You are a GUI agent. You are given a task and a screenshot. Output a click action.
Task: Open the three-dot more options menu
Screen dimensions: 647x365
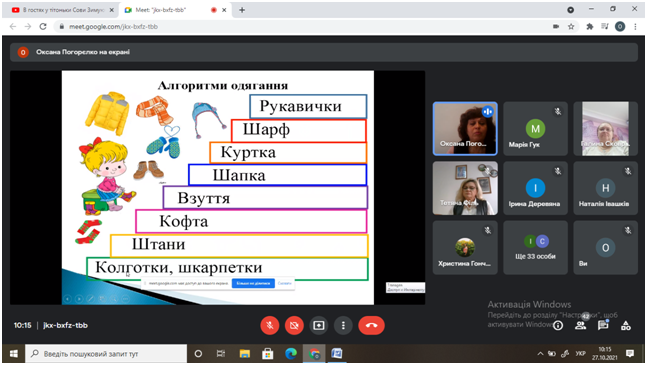(x=343, y=325)
